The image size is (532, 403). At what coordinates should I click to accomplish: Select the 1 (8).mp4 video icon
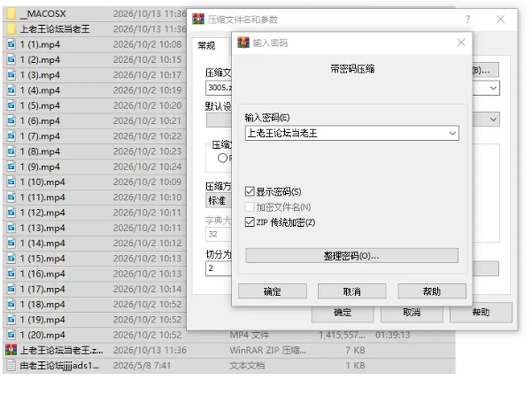click(x=11, y=151)
